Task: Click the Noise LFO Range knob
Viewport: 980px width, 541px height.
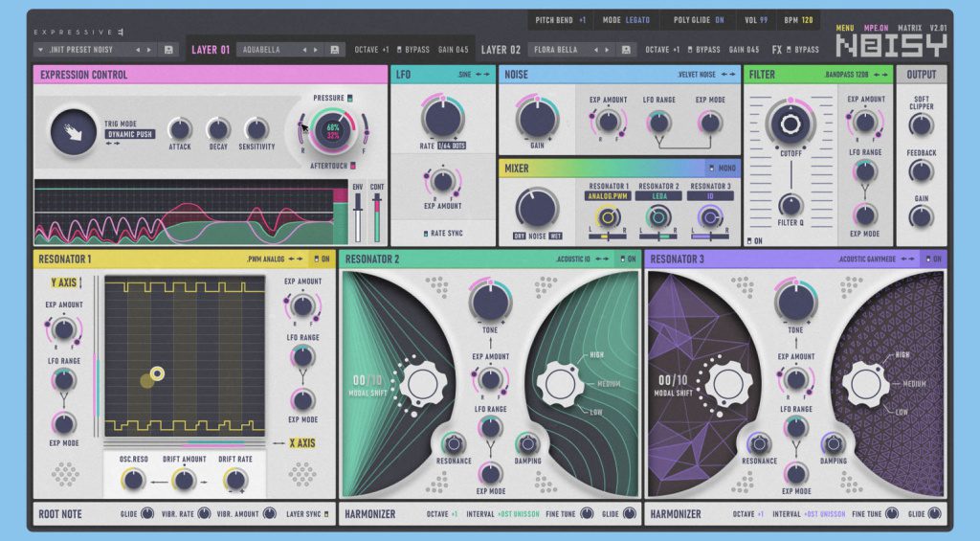Action: (658, 123)
